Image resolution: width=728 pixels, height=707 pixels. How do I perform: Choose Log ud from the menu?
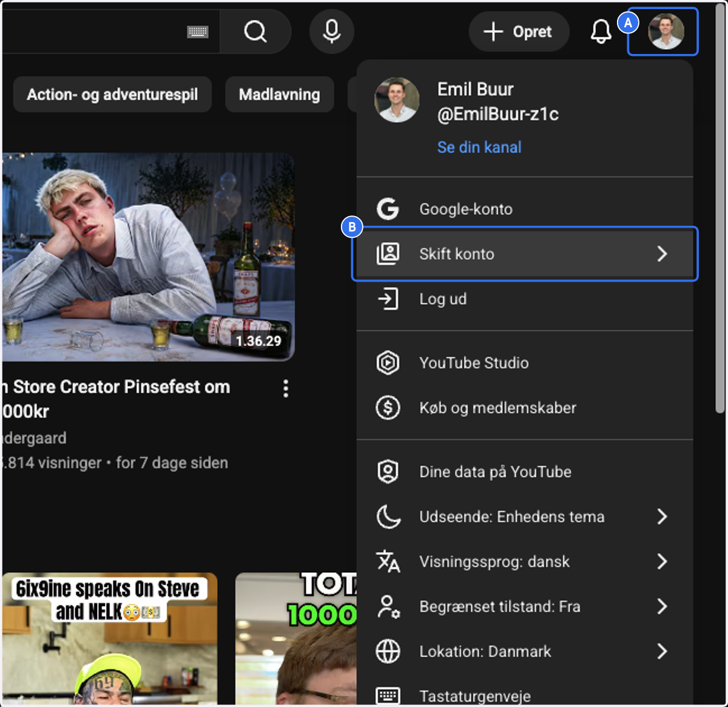[525, 299]
